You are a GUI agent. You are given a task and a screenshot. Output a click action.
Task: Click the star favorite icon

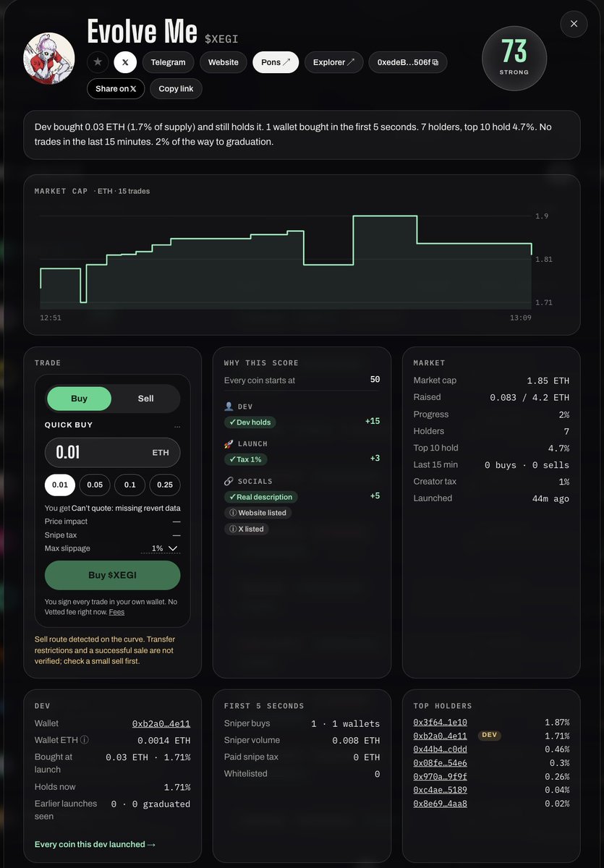[98, 62]
